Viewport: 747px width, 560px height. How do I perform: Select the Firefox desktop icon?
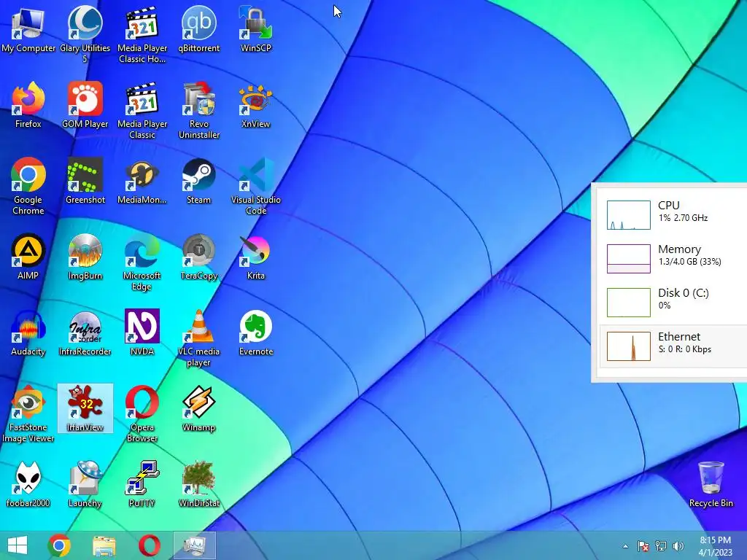click(28, 105)
